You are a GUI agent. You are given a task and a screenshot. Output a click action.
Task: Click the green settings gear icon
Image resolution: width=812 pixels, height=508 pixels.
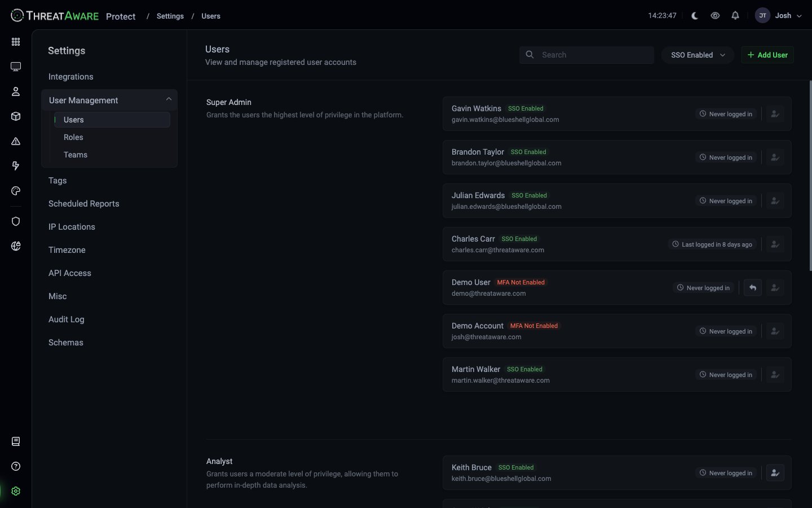pos(16,491)
